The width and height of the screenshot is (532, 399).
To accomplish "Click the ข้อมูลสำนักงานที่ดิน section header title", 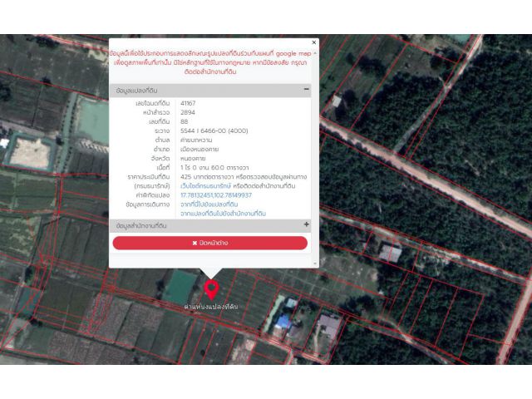I will [x=142, y=225].
